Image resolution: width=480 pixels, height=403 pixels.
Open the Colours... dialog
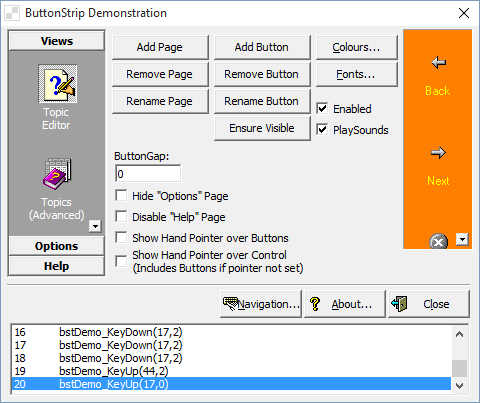(x=356, y=47)
